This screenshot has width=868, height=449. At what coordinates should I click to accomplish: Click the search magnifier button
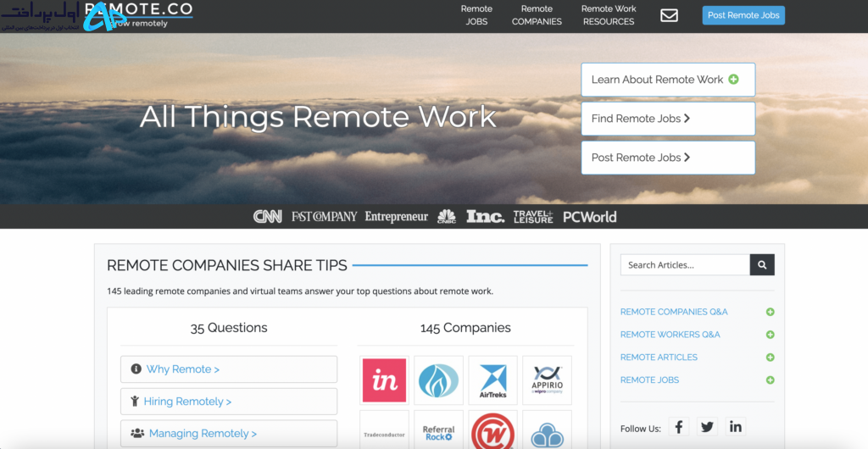pyautogui.click(x=762, y=265)
